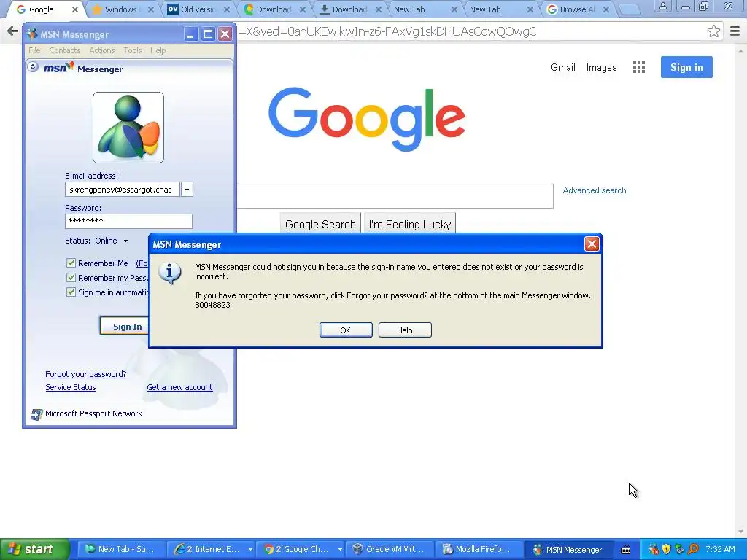
Task: Click the collapse arrow beside msn Messenger logo
Action: 32,66
